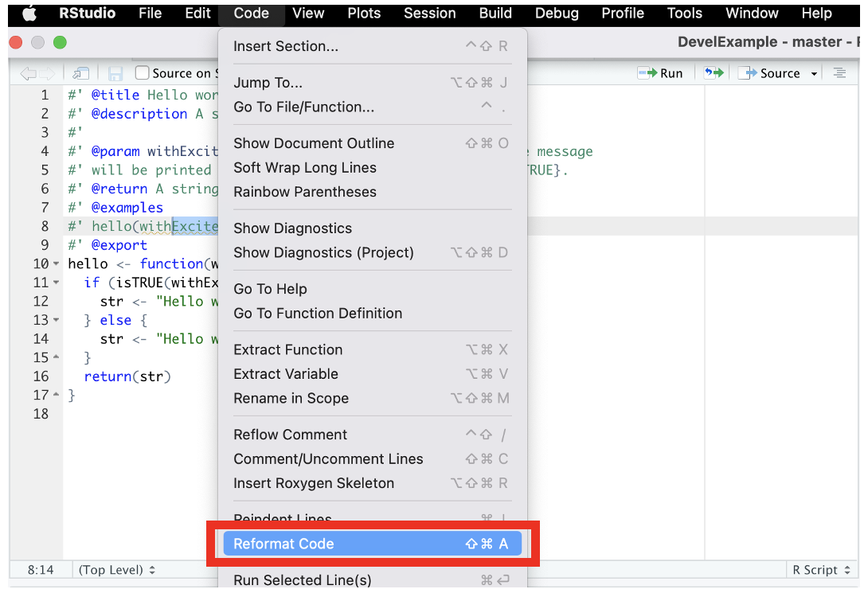Click the @examples roxygen tag

tap(127, 208)
